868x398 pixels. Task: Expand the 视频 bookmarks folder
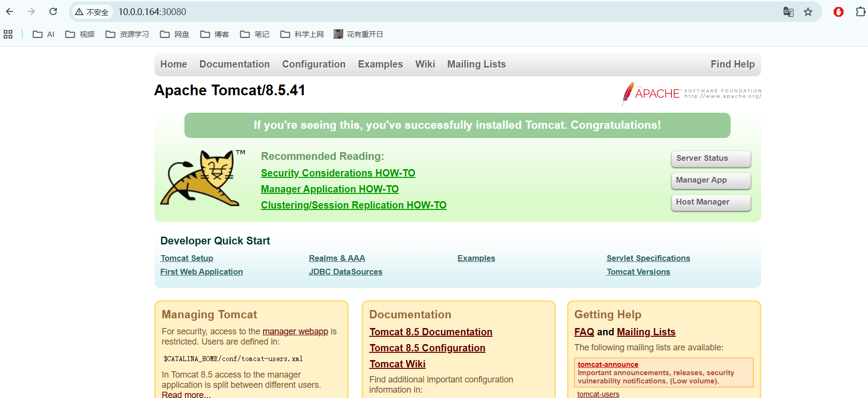tap(80, 35)
